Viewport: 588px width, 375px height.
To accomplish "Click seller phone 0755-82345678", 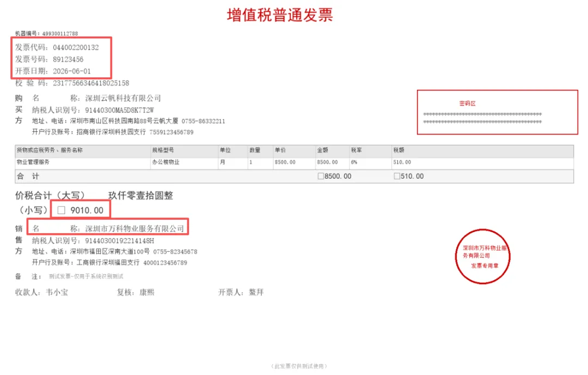I will (x=175, y=251).
